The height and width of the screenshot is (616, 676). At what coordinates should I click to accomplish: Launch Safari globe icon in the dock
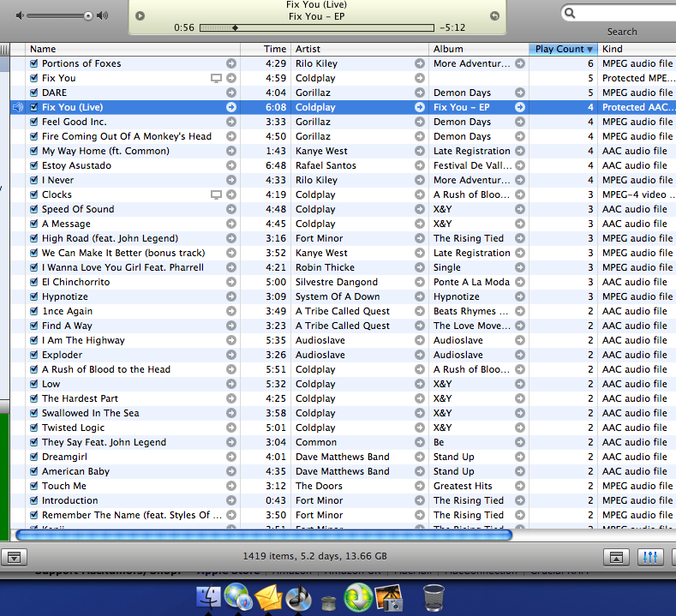[238, 596]
